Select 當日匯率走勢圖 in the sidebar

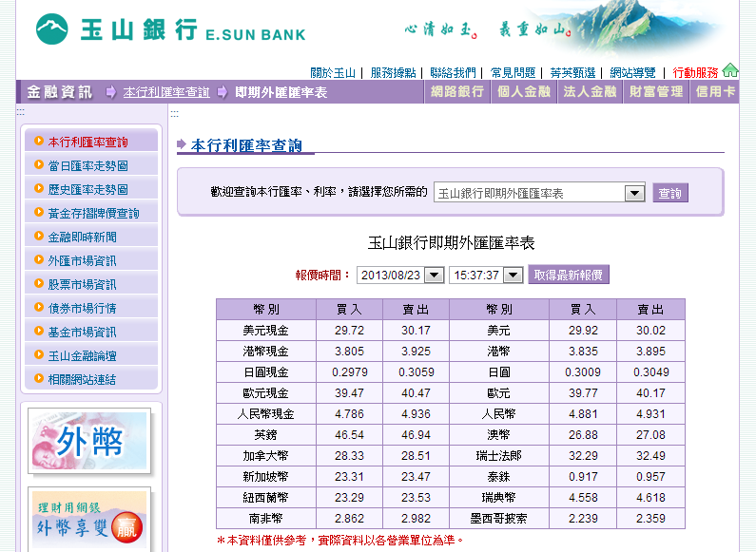coord(91,165)
